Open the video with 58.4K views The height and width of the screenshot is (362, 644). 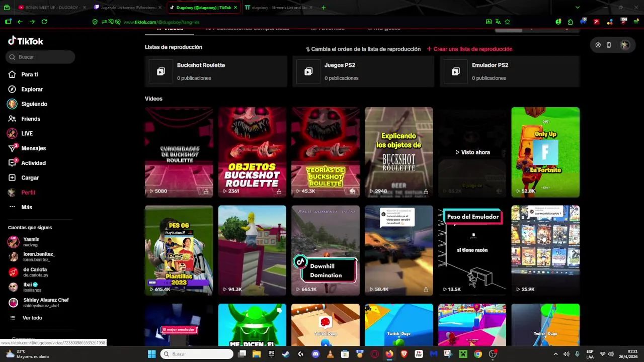[x=399, y=250]
